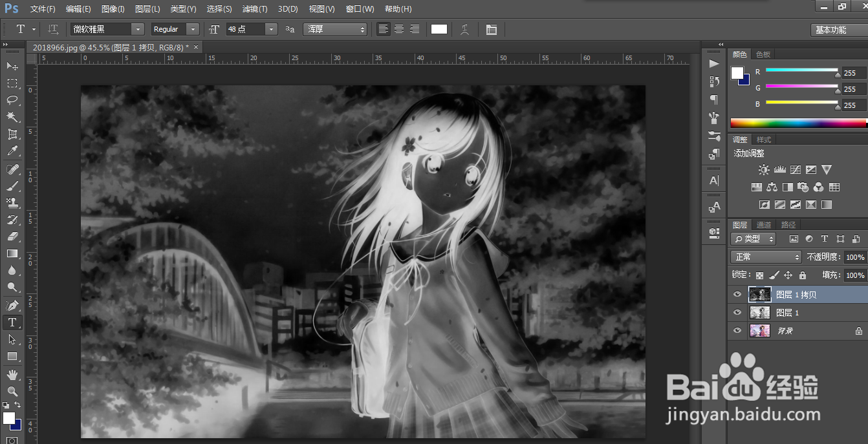Toggle filter for pixel layers

pyautogui.click(x=794, y=239)
